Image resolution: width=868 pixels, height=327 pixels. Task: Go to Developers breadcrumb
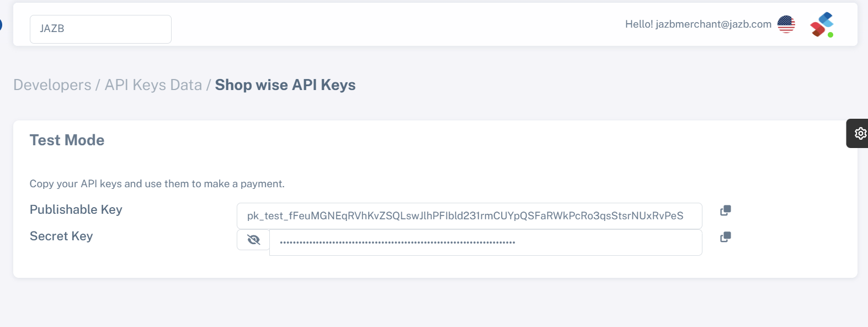pos(52,85)
